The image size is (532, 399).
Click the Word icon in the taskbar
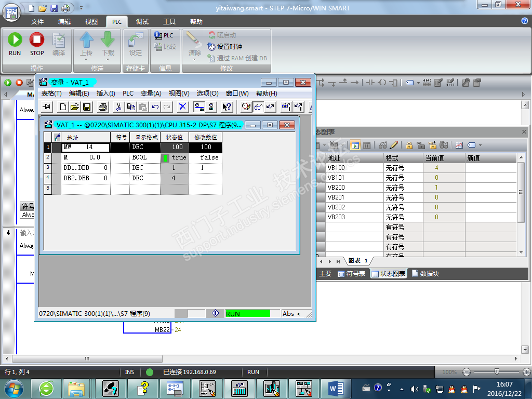[336, 389]
